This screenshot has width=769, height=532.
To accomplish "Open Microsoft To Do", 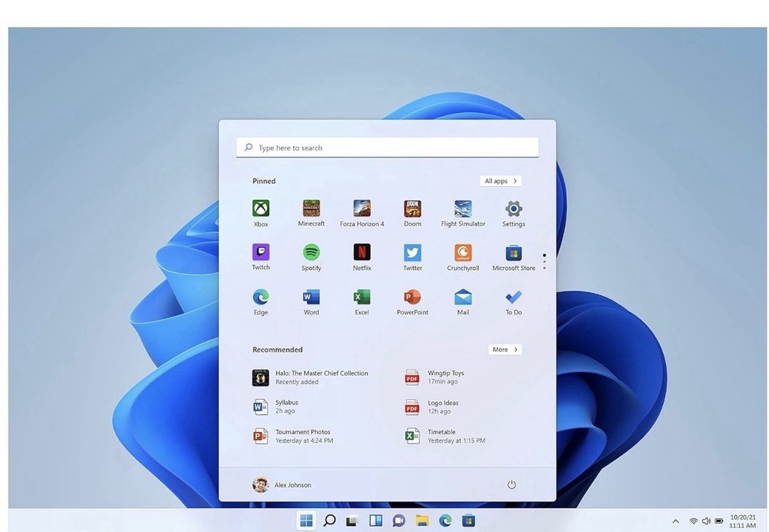I will tap(513, 298).
